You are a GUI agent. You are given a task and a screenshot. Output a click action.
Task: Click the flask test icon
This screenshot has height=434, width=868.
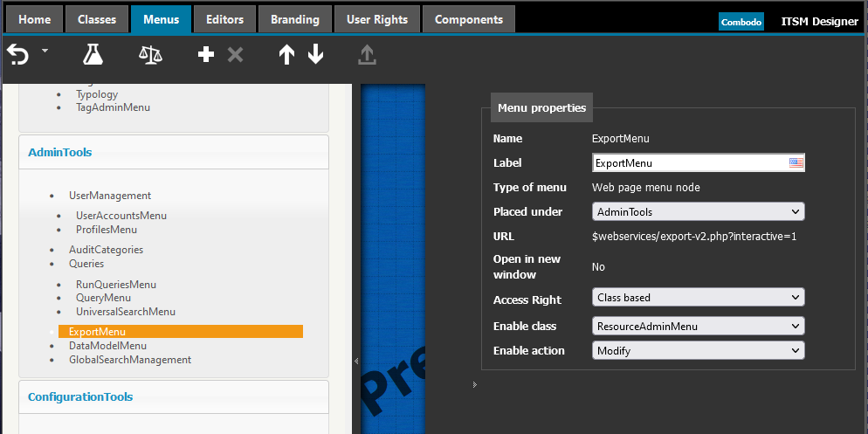tap(93, 55)
